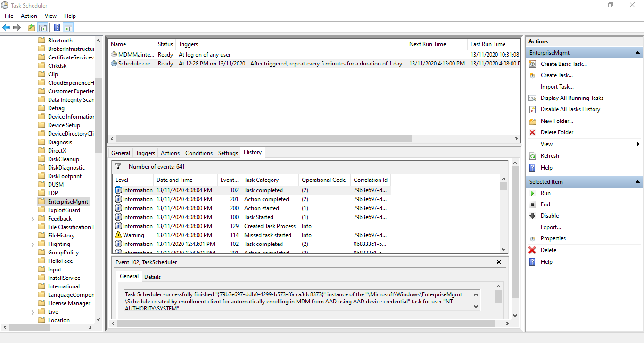The width and height of the screenshot is (644, 343).
Task: Open the Action menu
Action: pyautogui.click(x=29, y=16)
